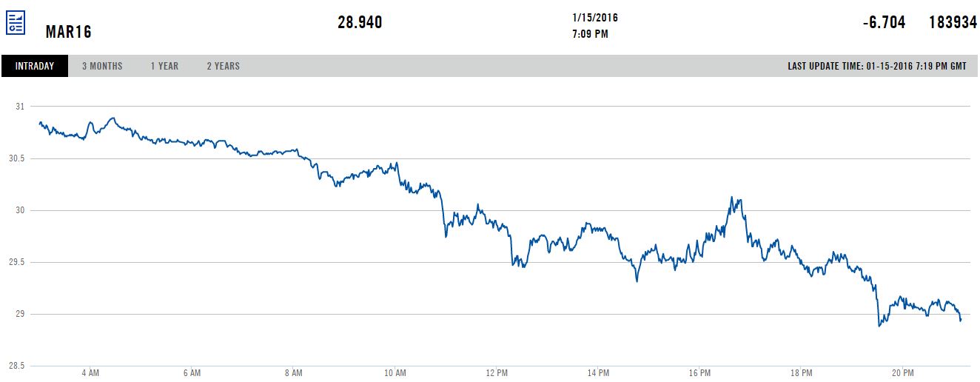Screen dimensions: 980x382
Task: Click the 12 PM time axis label
Action: coord(497,373)
